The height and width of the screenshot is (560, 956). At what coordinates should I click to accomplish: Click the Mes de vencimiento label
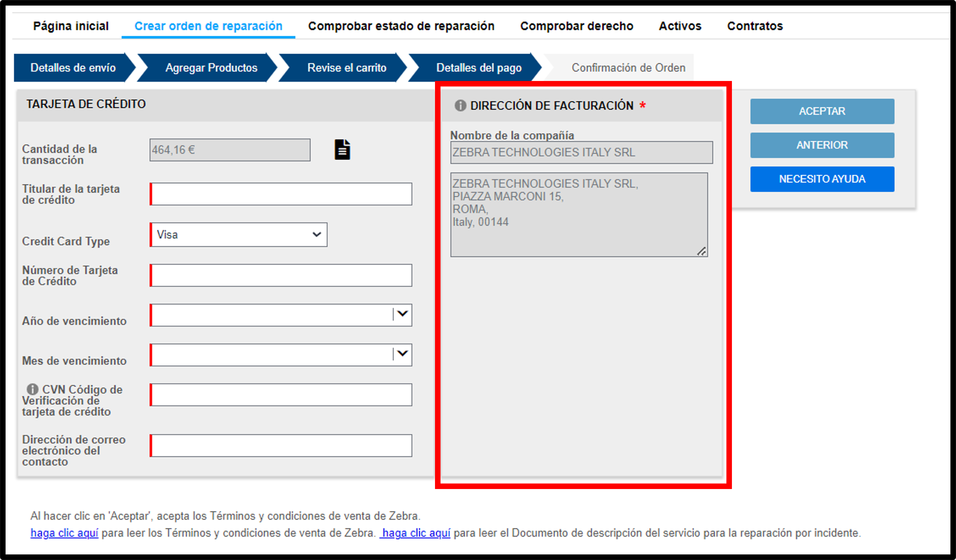(74, 360)
